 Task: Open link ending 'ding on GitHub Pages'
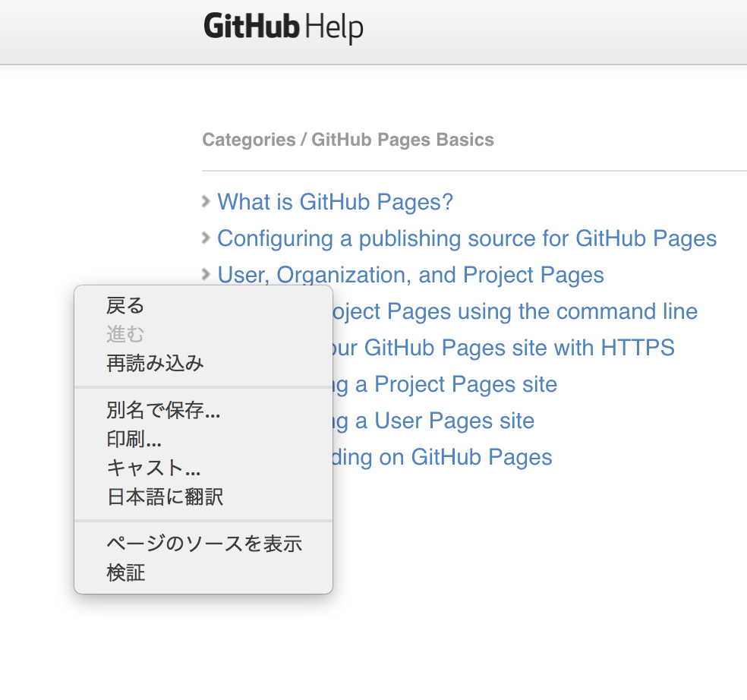point(443,458)
